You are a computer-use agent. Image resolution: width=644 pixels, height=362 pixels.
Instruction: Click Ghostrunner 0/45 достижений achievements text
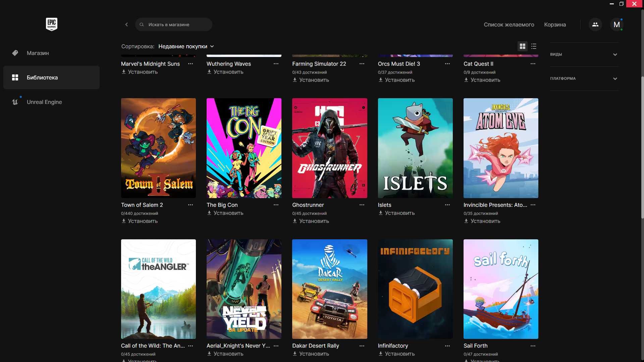point(309,213)
